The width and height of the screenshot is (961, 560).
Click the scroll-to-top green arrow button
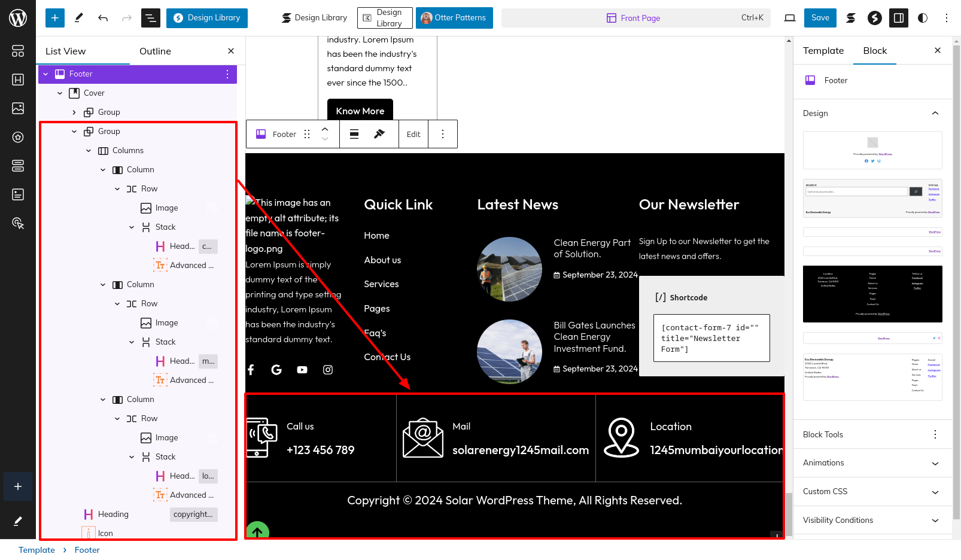point(257,531)
